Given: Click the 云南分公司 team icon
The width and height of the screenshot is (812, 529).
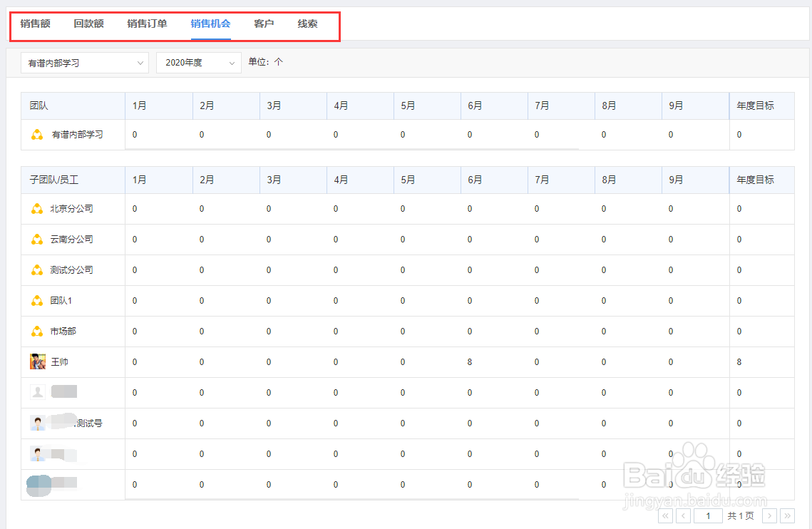Looking at the screenshot, I should pos(37,240).
